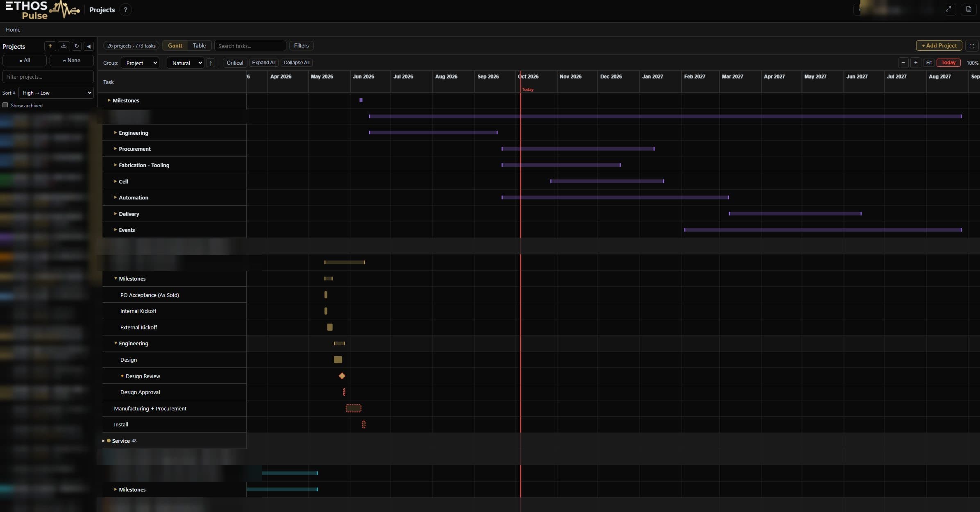Toggle the Critical path filter
Screen dimensions: 980x512
235,63
